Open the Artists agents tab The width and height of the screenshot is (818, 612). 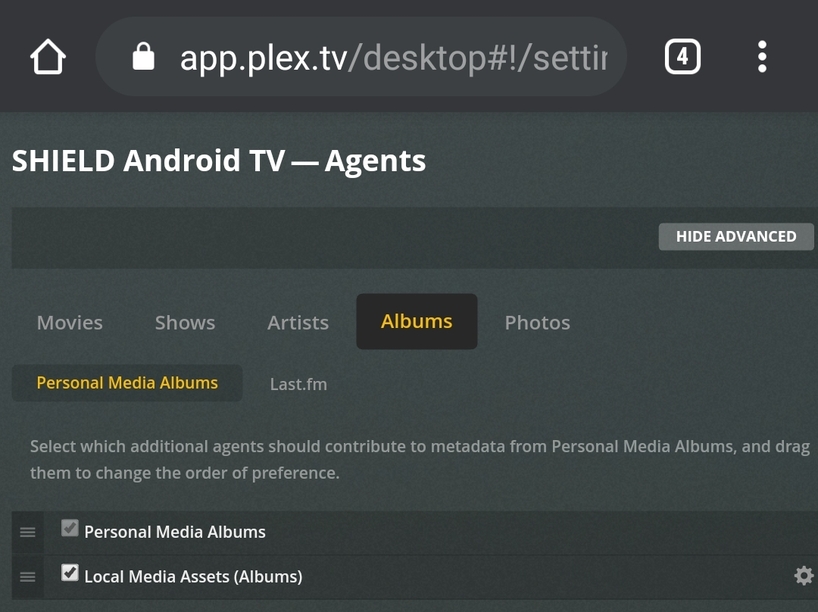(x=298, y=322)
